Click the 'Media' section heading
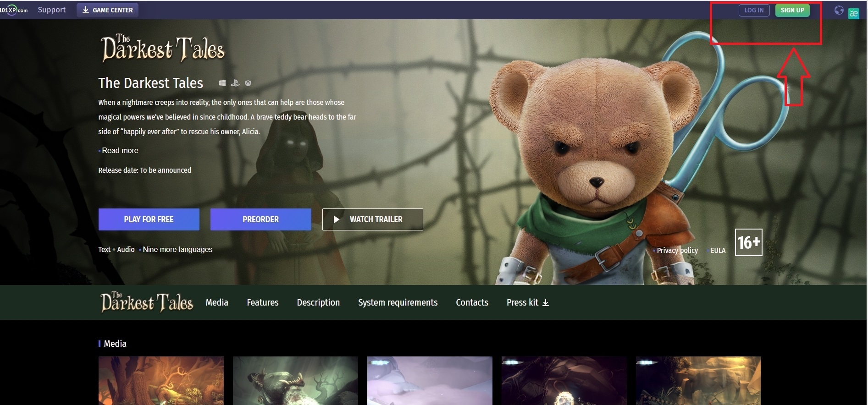 click(115, 344)
